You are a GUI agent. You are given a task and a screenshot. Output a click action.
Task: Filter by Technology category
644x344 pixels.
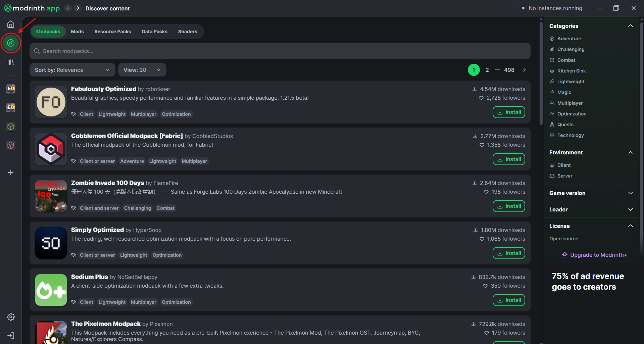pos(567,135)
